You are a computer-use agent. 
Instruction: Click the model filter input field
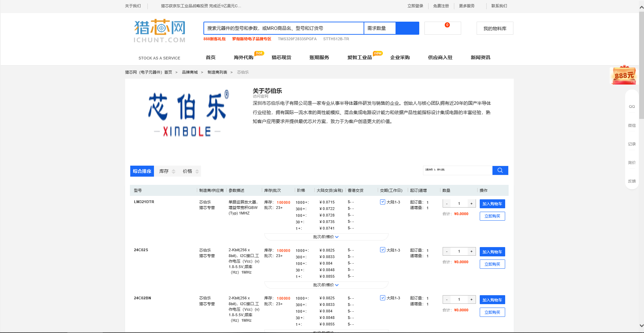point(458,170)
